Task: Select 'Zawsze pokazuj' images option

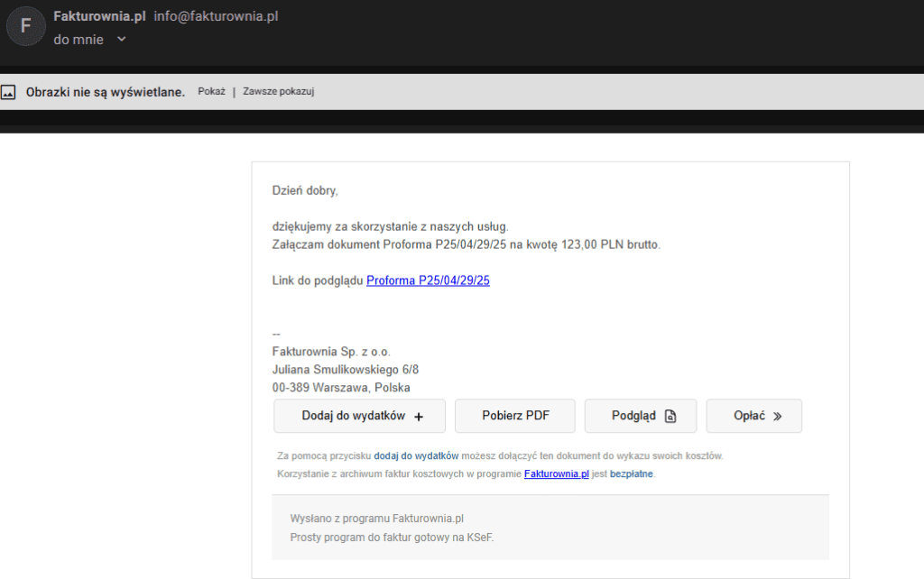Action: click(x=278, y=92)
